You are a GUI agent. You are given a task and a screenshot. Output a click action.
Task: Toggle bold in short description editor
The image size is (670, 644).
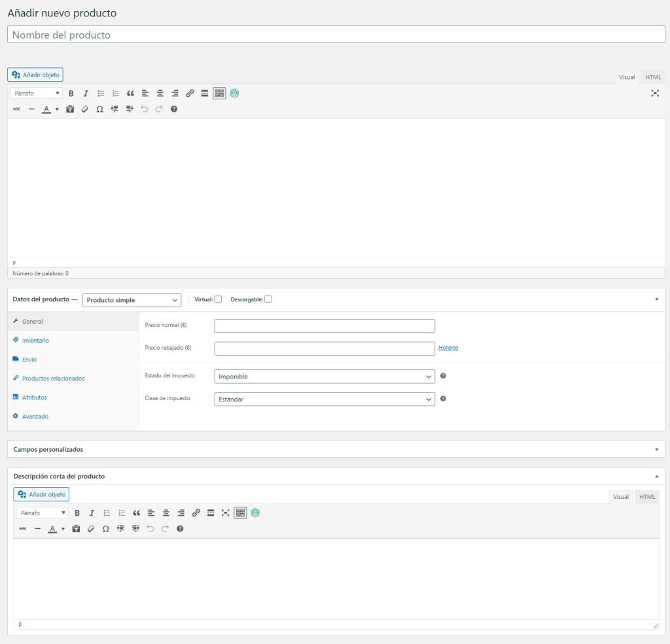click(77, 513)
